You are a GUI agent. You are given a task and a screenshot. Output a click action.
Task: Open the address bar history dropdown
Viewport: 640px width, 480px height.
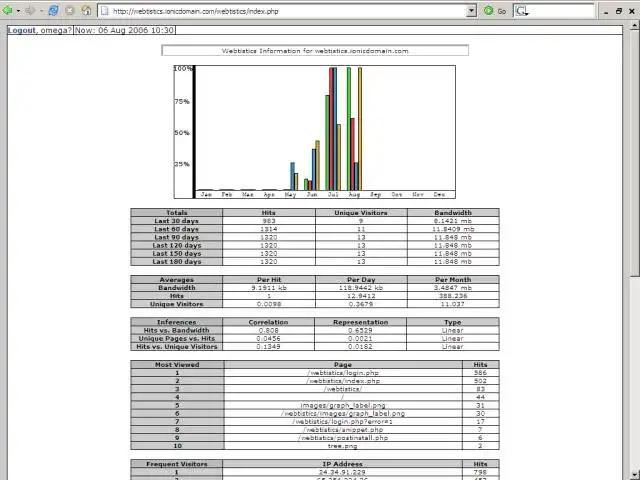(471, 11)
